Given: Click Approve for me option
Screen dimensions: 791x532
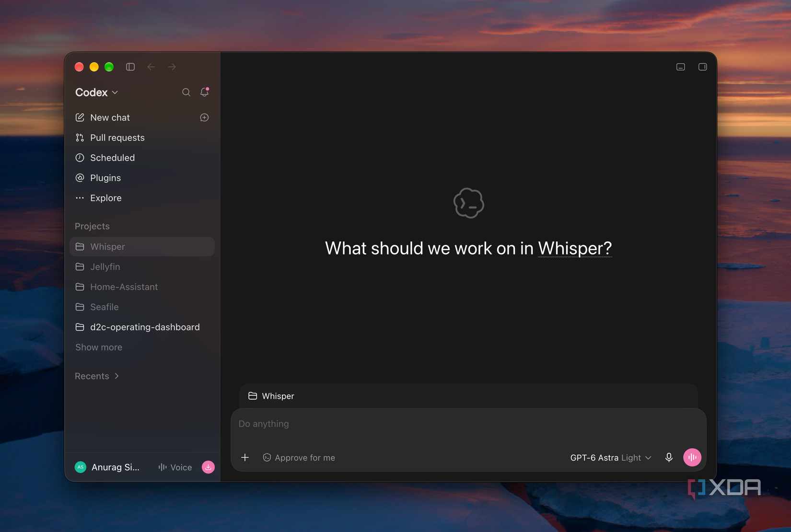Looking at the screenshot, I should (x=299, y=458).
